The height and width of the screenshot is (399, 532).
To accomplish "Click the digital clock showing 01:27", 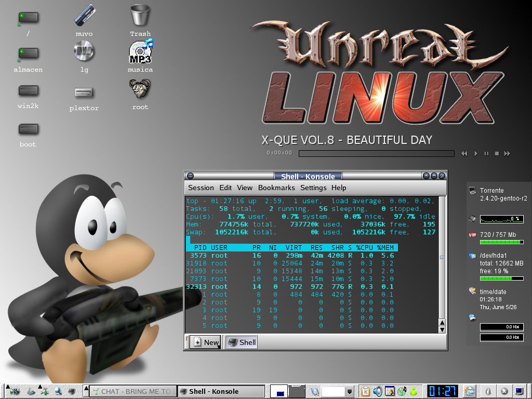I will (443, 391).
